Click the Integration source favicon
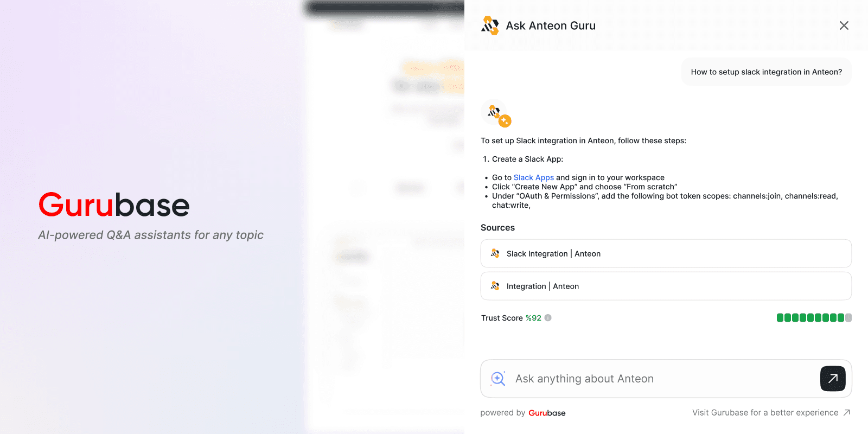This screenshot has width=868, height=434. [495, 286]
